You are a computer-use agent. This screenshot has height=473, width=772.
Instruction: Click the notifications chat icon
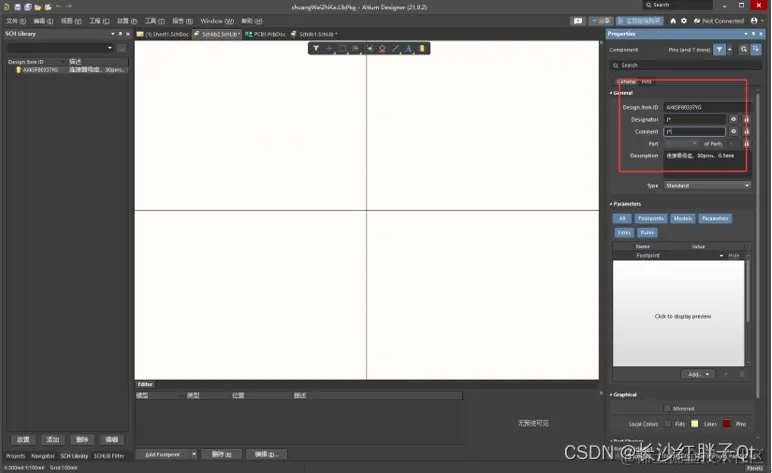pyautogui.click(x=578, y=21)
